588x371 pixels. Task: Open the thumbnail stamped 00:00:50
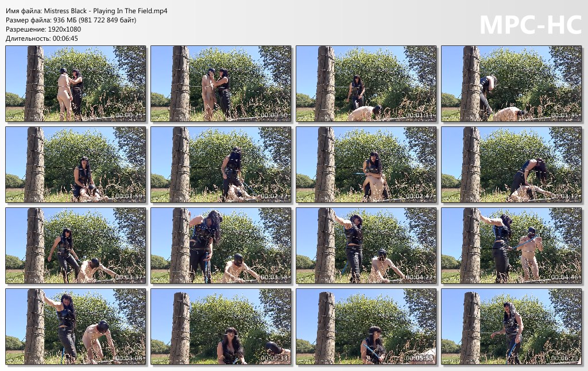pyautogui.click(x=221, y=84)
